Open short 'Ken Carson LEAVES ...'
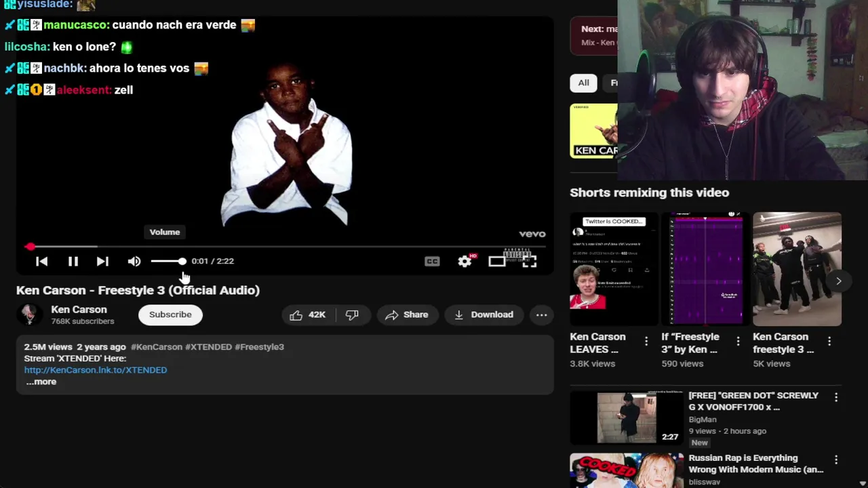The image size is (868, 488). pos(614,269)
